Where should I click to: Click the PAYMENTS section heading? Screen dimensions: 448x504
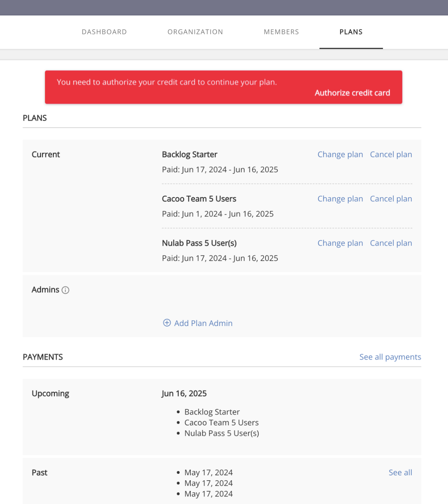point(43,357)
